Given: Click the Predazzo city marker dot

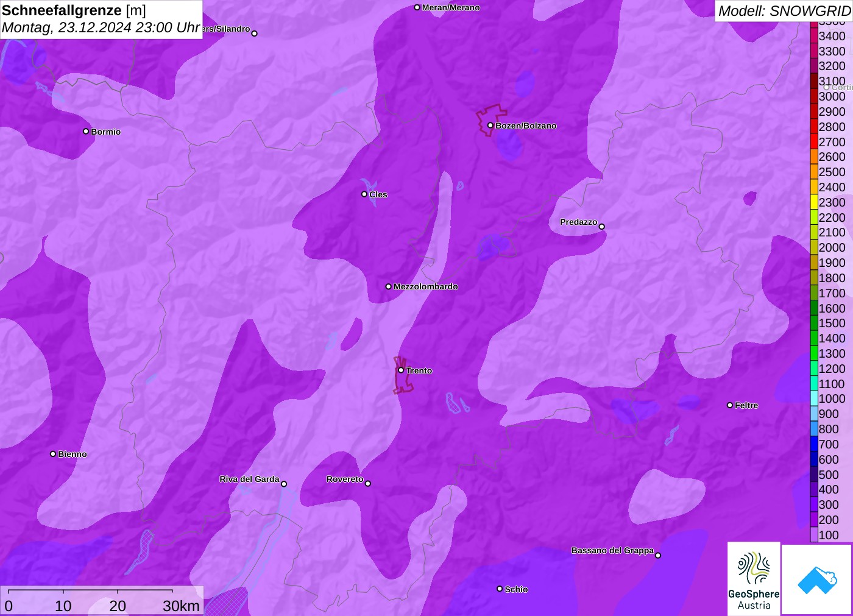Looking at the screenshot, I should 602,227.
